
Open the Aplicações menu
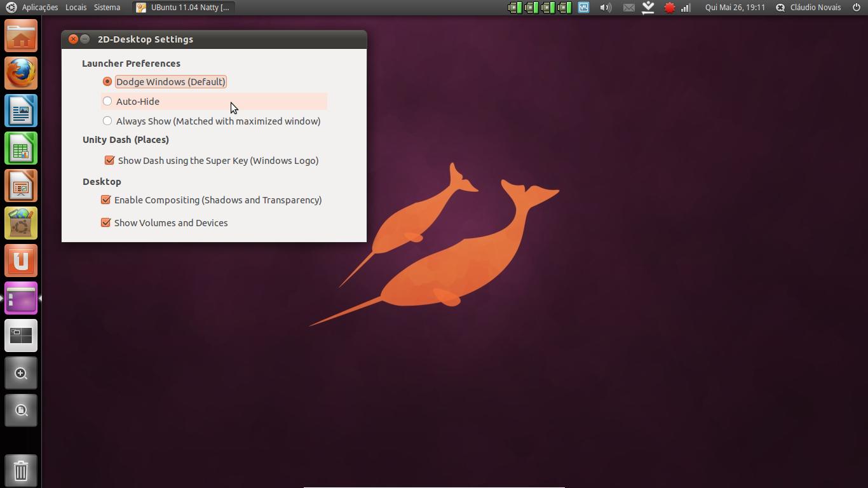[39, 8]
